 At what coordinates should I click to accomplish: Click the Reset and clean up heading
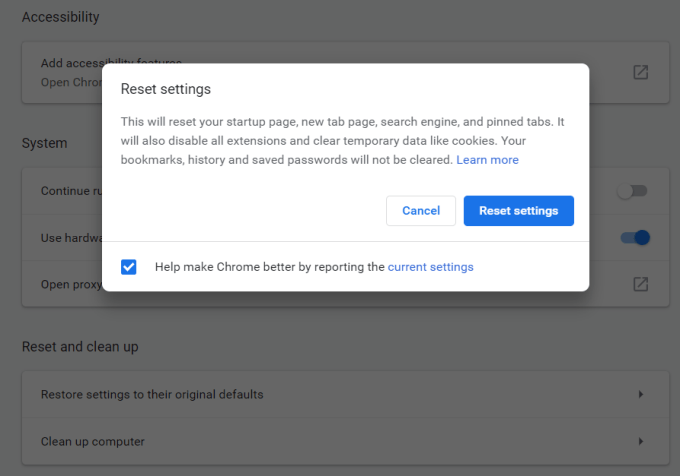click(x=80, y=346)
